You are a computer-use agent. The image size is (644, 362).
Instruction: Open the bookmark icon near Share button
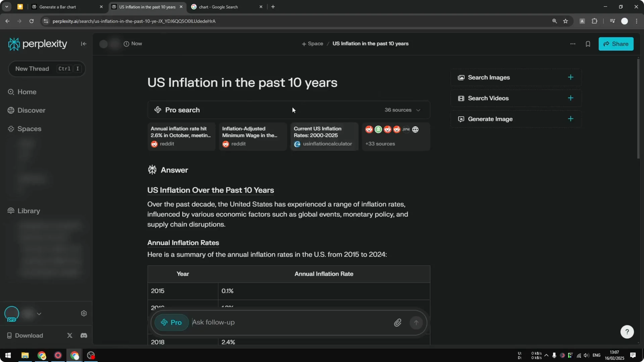pyautogui.click(x=588, y=44)
